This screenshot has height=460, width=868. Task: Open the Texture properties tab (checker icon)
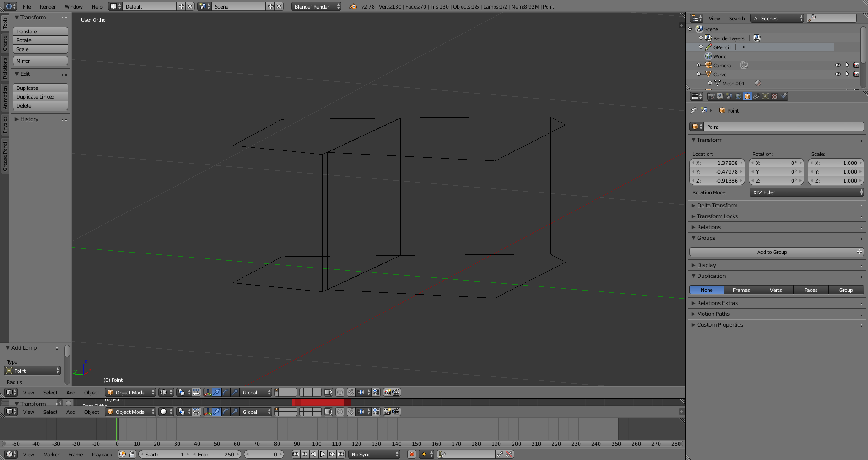tap(774, 96)
